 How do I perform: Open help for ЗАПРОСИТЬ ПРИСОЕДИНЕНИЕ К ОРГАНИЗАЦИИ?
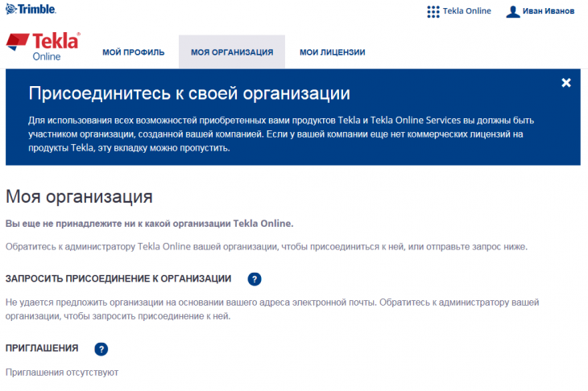coord(255,279)
